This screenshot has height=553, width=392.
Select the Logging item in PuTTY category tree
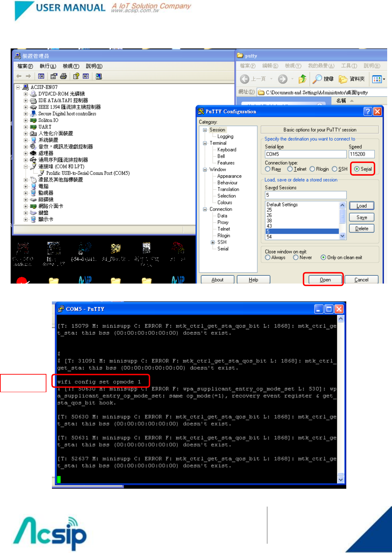pyautogui.click(x=225, y=136)
